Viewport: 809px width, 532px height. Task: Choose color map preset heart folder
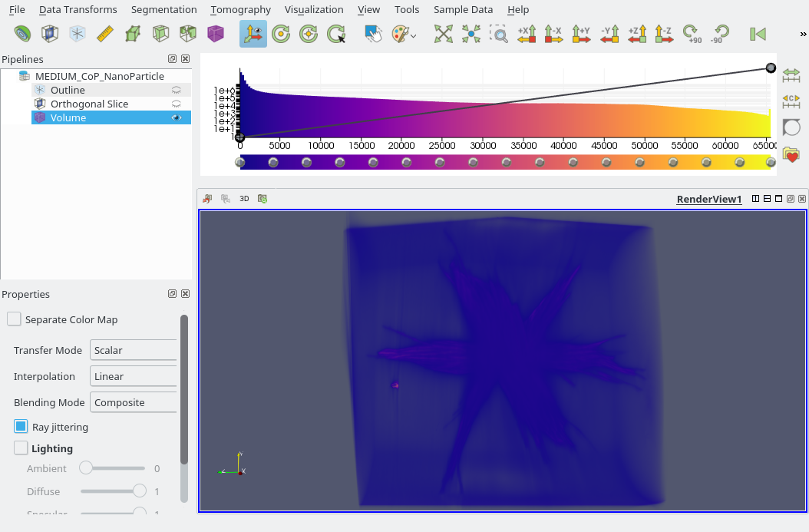pos(791,154)
